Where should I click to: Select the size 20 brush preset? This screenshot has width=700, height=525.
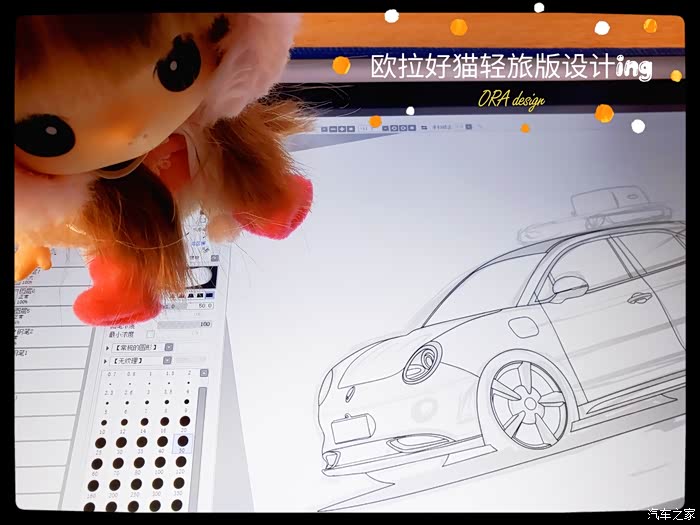tap(185, 423)
